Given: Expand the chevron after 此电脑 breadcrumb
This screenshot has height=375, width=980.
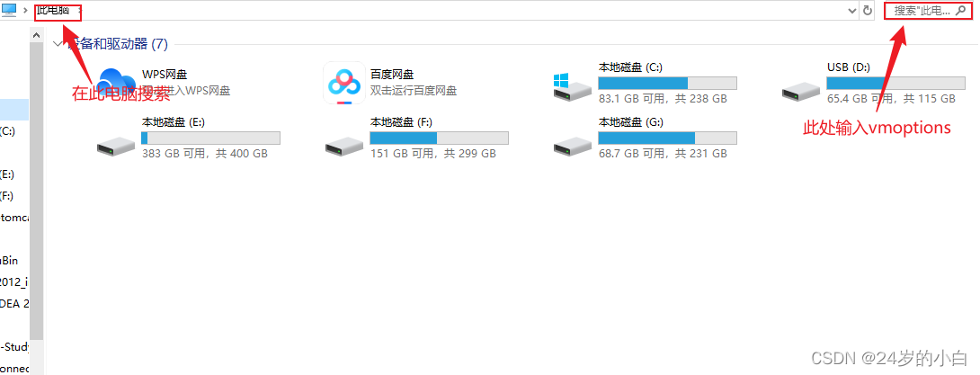Looking at the screenshot, I should pyautogui.click(x=80, y=11).
